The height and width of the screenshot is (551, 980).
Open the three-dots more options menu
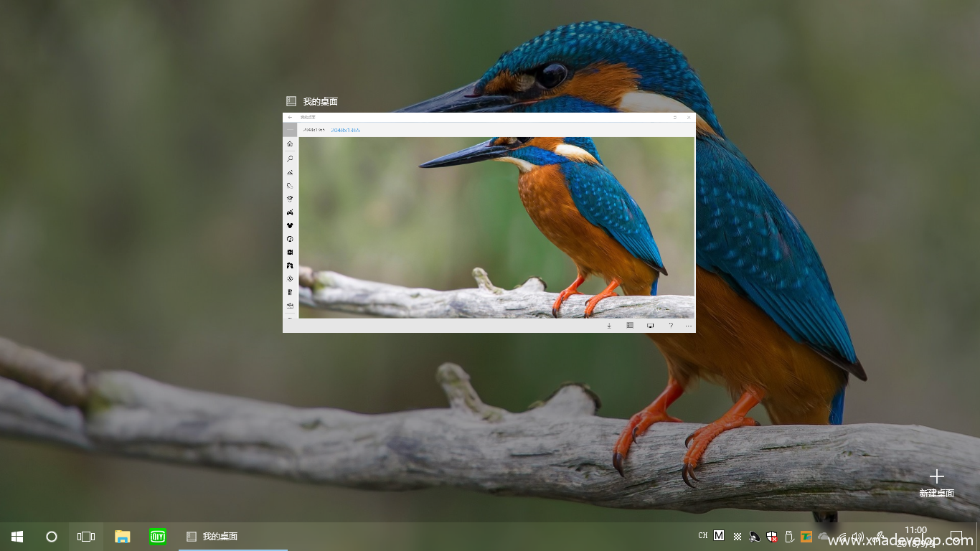click(689, 326)
